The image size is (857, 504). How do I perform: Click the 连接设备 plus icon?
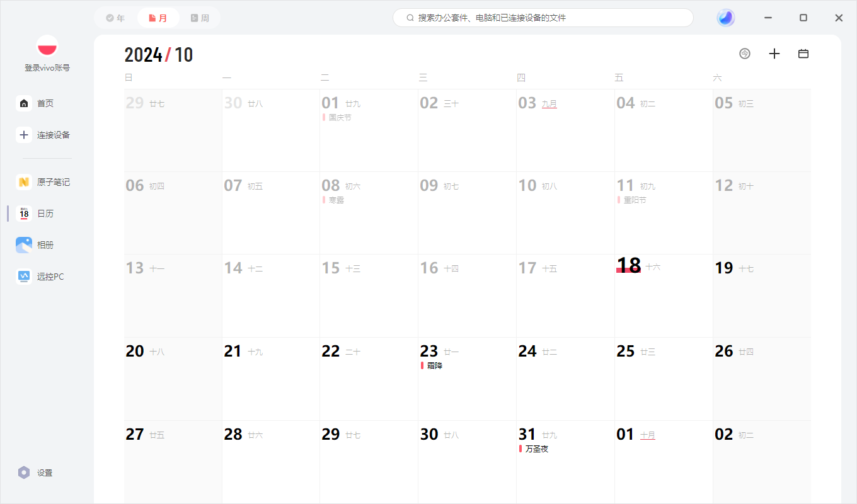tap(24, 135)
